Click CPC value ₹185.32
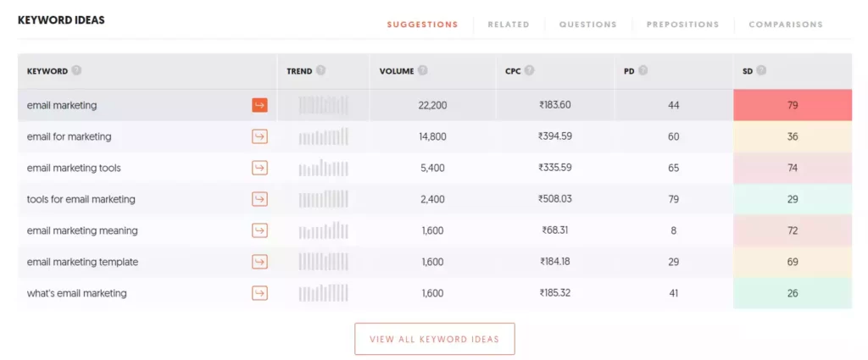868x360 pixels. tap(555, 293)
